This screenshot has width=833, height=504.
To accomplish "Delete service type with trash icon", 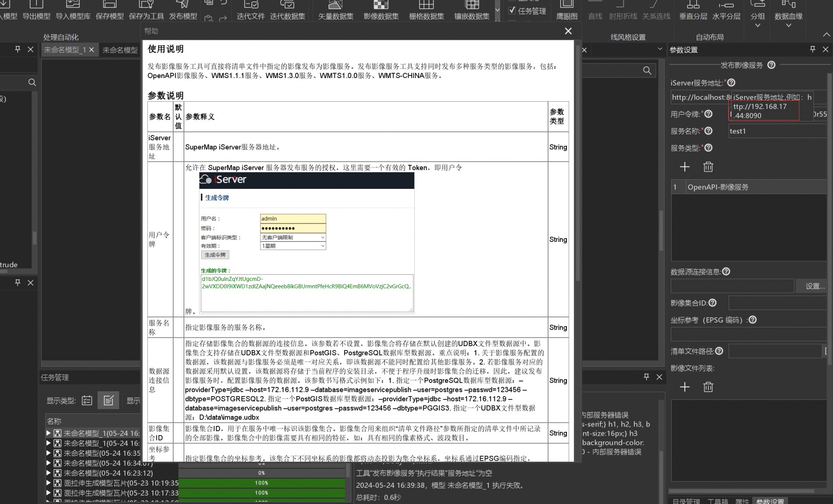I will tap(708, 167).
